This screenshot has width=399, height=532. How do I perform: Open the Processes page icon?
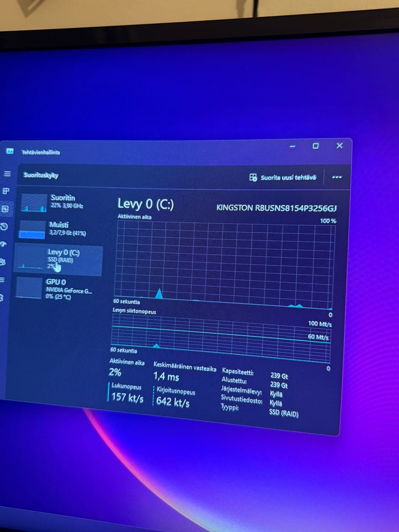pyautogui.click(x=6, y=191)
